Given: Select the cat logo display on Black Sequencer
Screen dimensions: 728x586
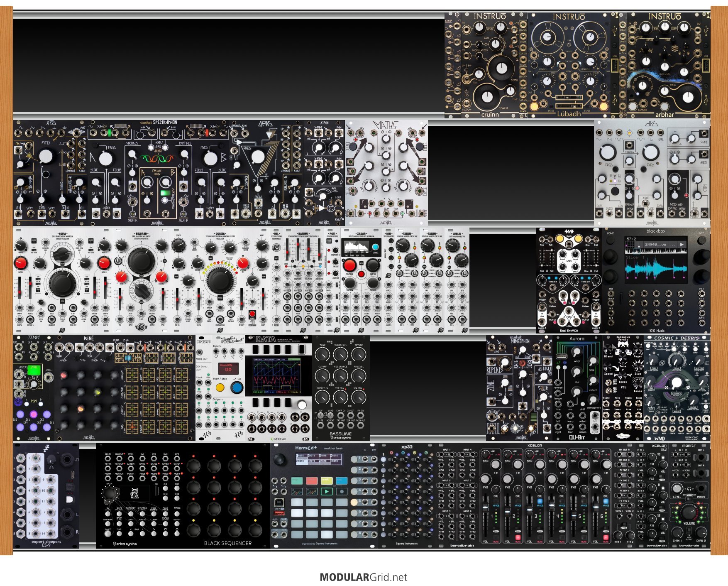Looking at the screenshot, I should [134, 493].
